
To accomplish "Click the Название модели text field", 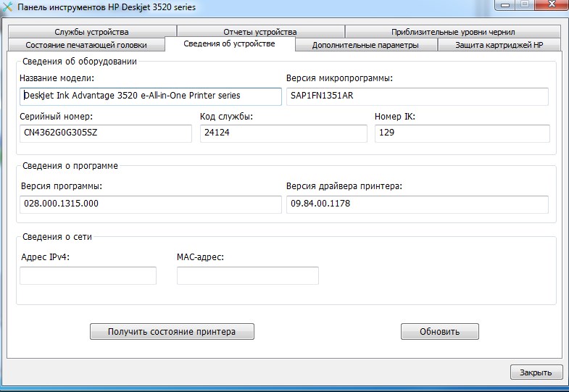I will [x=151, y=96].
